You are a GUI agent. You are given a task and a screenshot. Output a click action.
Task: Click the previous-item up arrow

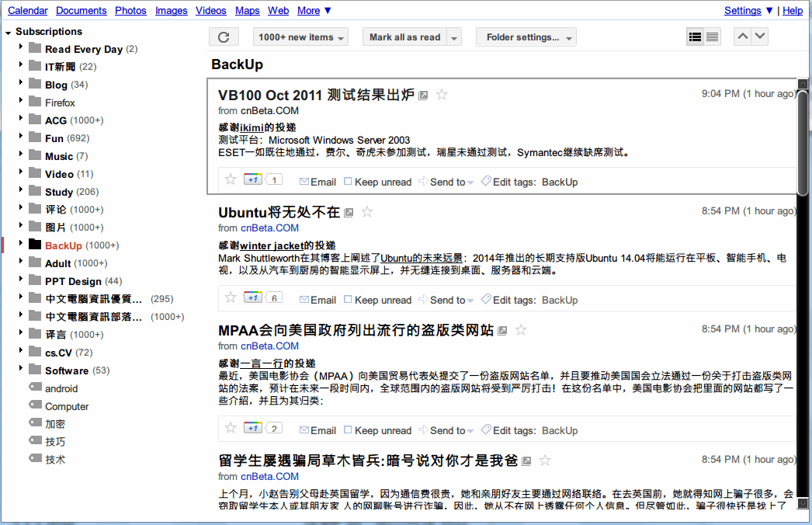742,36
